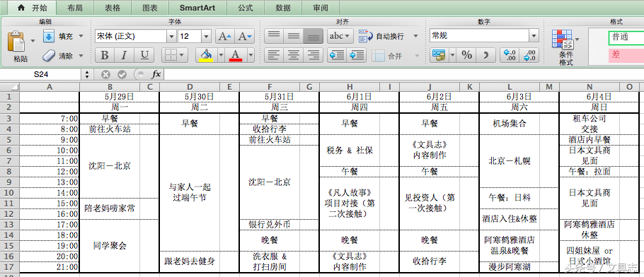Image resolution: width=644 pixels, height=277 pixels.
Task: Open the 填充 fill dropdown arrow
Action: 81,36
